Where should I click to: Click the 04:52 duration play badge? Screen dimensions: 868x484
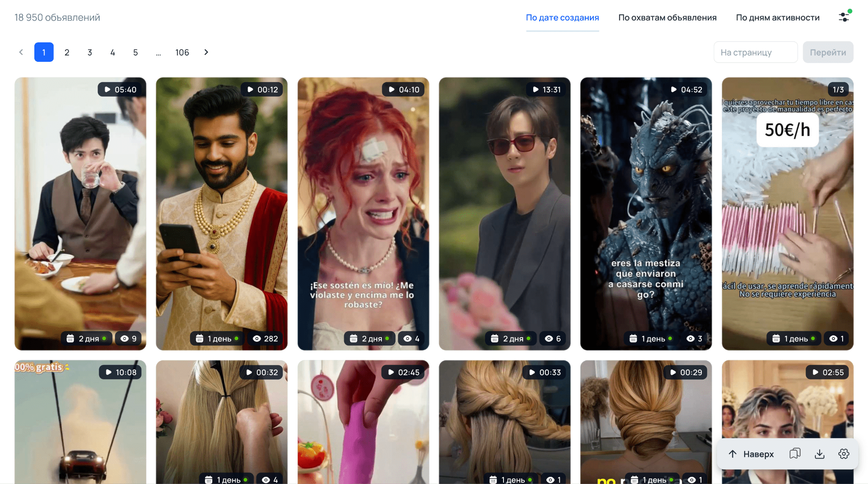(x=686, y=89)
